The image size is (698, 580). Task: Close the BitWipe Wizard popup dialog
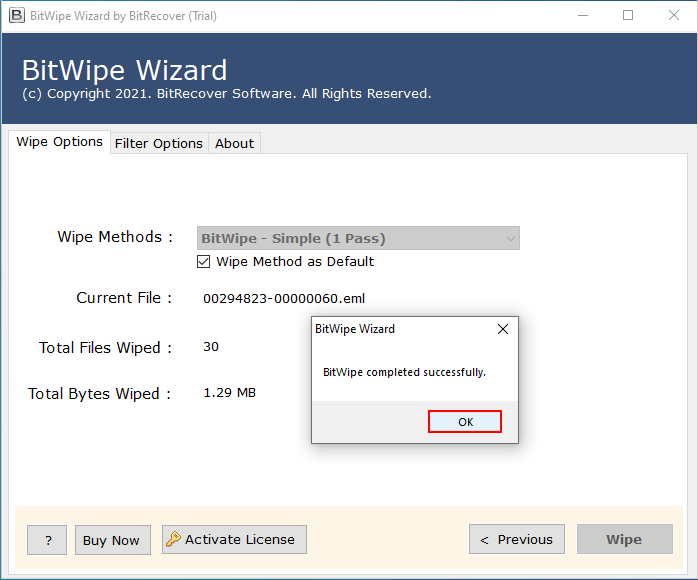(502, 329)
